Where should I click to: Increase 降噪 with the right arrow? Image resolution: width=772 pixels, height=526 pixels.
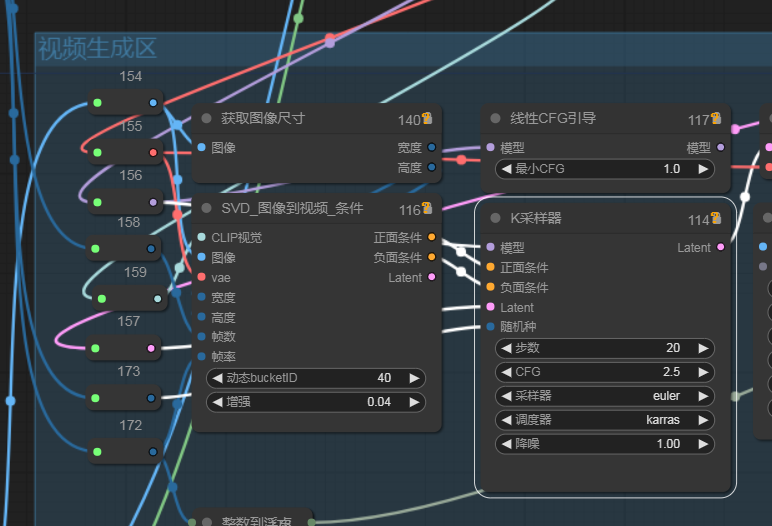pos(703,444)
